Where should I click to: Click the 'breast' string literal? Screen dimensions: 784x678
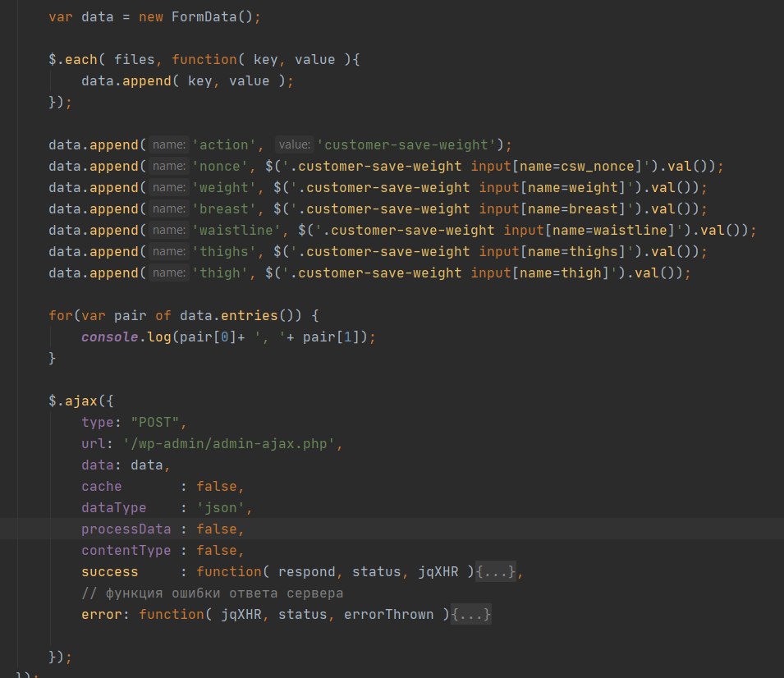pyautogui.click(x=224, y=209)
